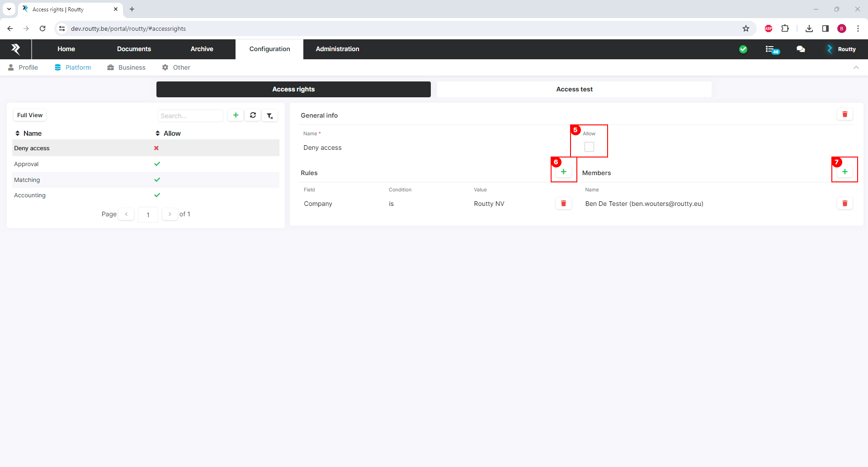Switch to Access test tab
The width and height of the screenshot is (868, 467).
pos(574,89)
